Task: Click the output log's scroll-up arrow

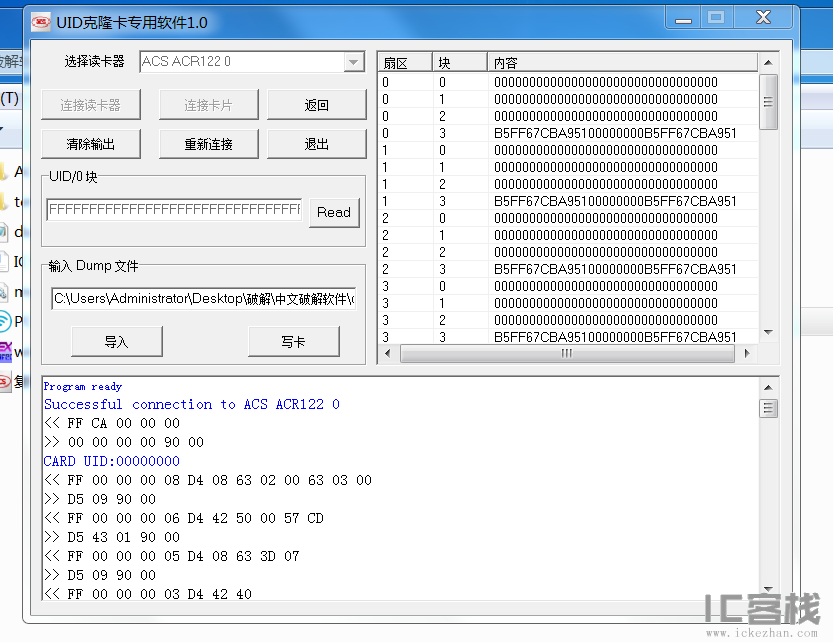Action: (768, 387)
